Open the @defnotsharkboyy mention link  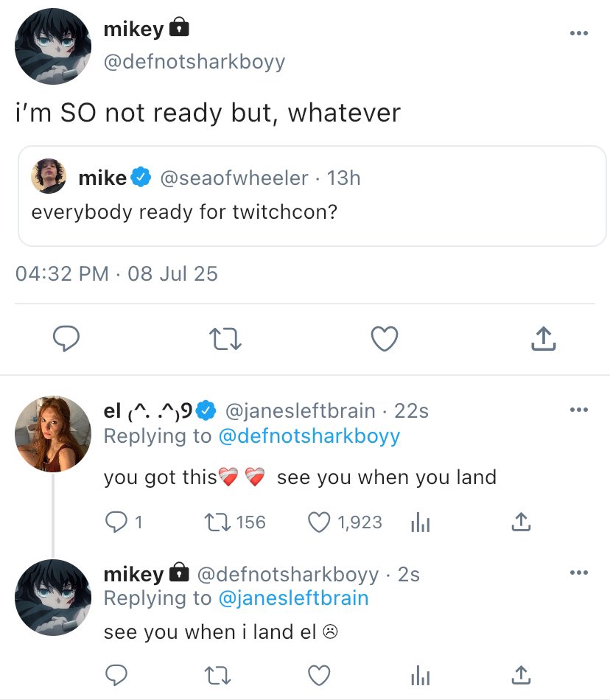309,436
